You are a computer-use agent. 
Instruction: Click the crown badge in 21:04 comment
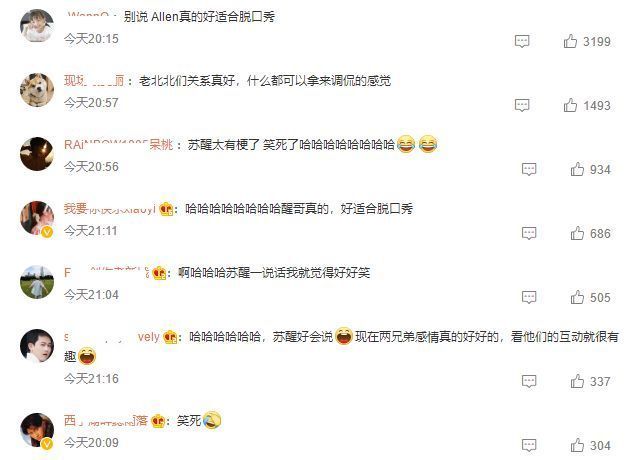click(160, 273)
